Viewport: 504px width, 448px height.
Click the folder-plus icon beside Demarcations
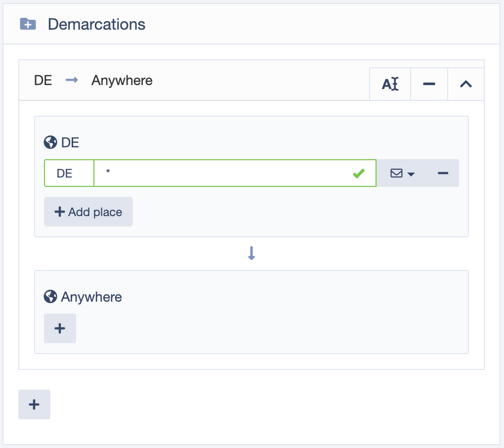click(x=28, y=24)
